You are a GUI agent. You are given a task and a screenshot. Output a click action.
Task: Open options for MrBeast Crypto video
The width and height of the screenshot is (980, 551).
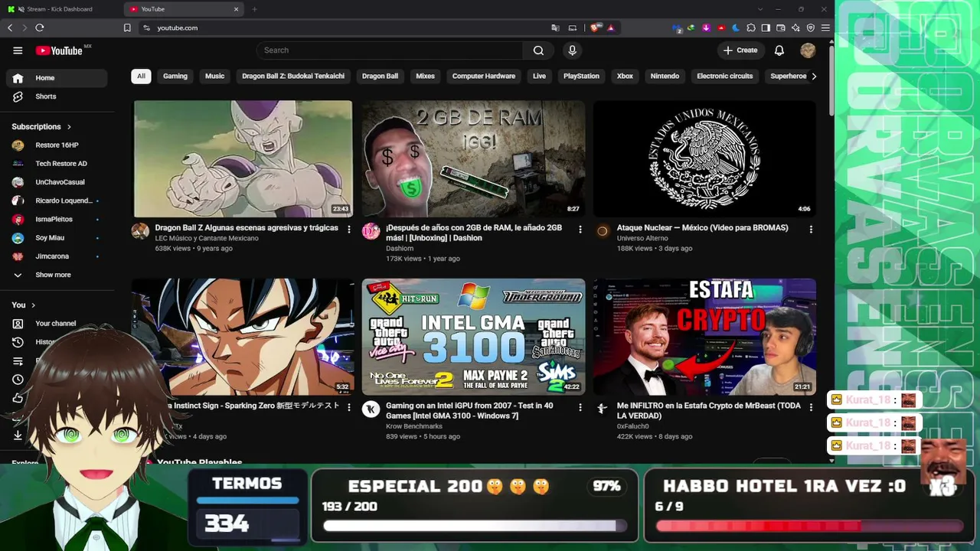[x=811, y=407]
